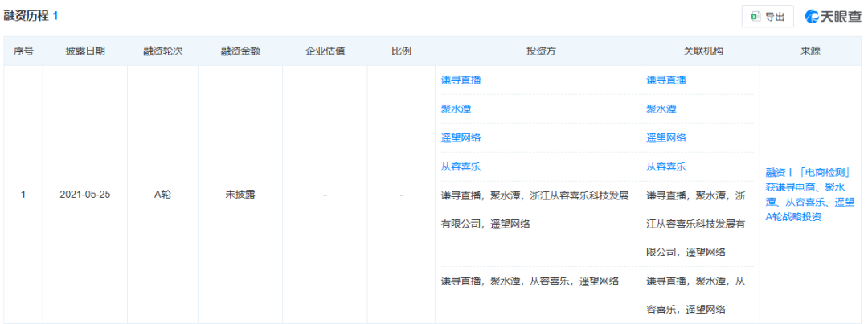868x324 pixels.
Task: Open 遥望网络 link in 投资方 column
Action: pos(461,138)
